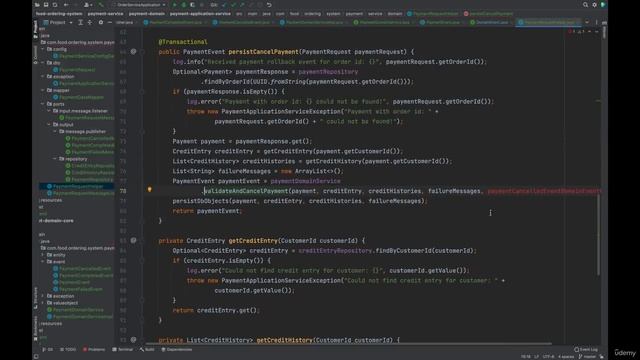Collapse the message publisher package
This screenshot has height=360, width=640.
point(55,131)
